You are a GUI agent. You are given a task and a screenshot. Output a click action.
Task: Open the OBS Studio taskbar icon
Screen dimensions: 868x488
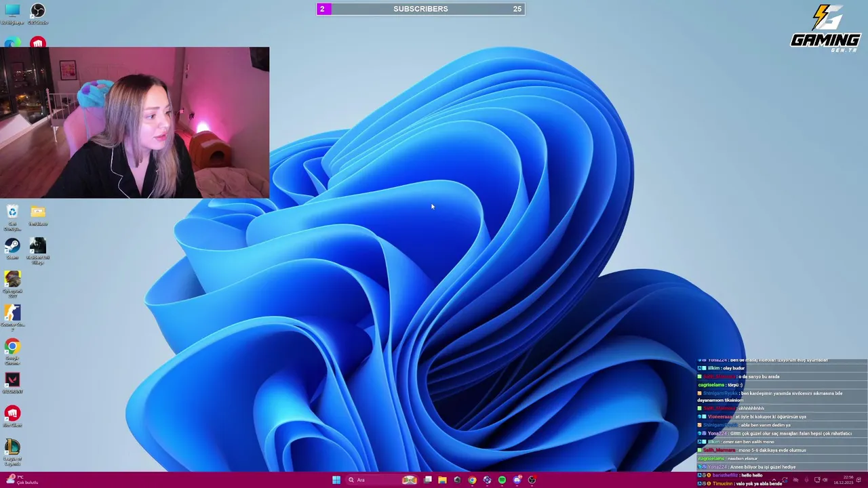click(x=532, y=480)
